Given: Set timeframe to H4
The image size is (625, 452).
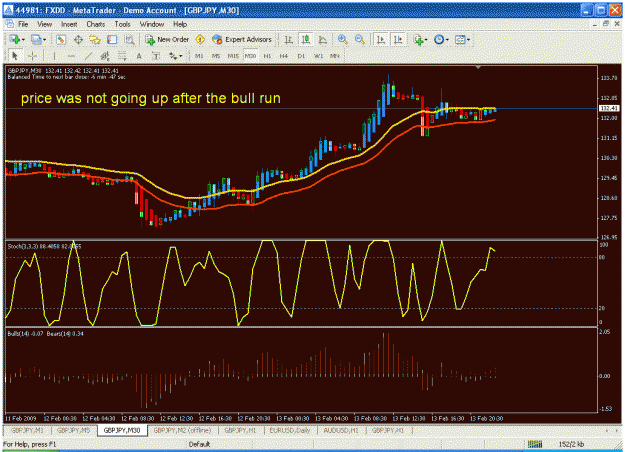Looking at the screenshot, I should point(283,56).
